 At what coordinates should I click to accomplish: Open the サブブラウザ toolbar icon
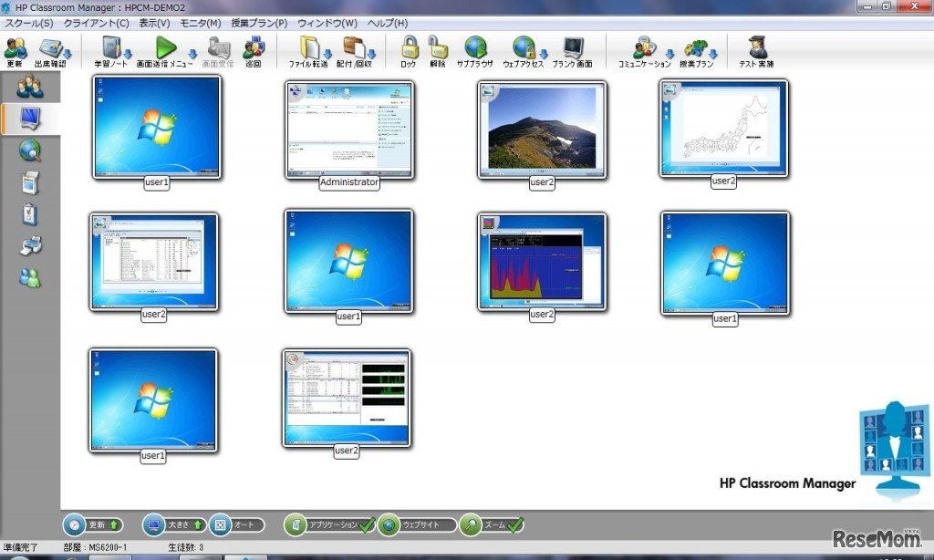(475, 47)
